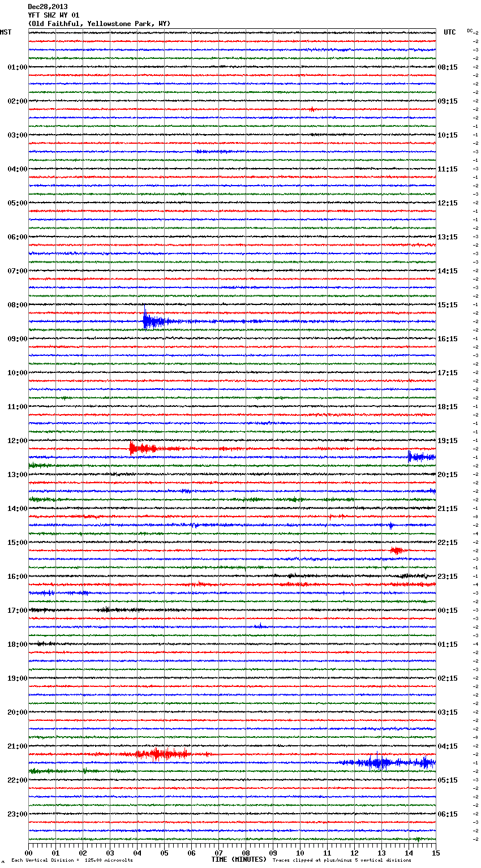Click the MST column header
Viewport: 481px width, 868px height.
(6, 32)
